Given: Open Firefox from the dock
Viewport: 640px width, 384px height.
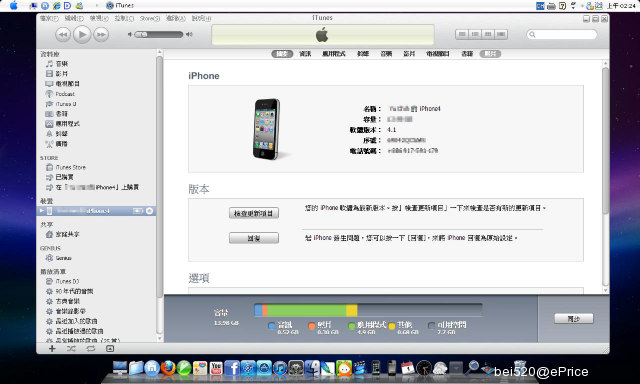Looking at the screenshot, I should pos(168,368).
